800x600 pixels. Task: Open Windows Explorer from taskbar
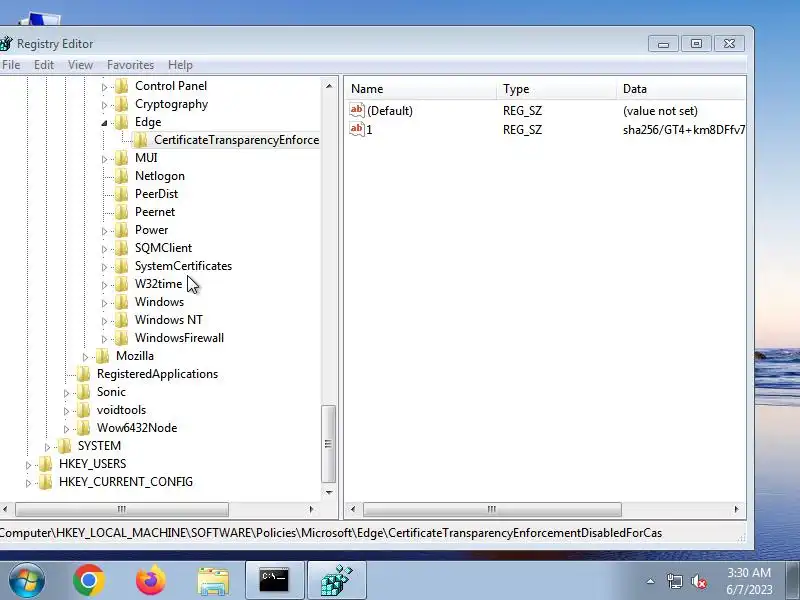click(x=213, y=581)
